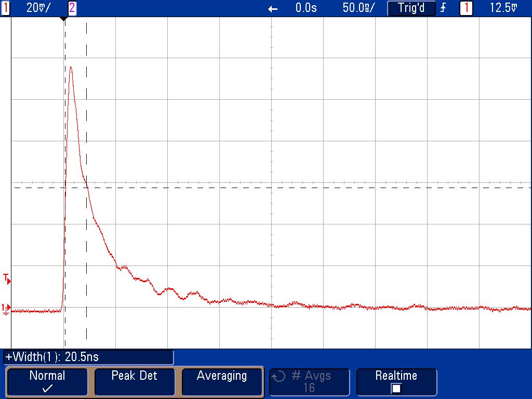Click the 0.0s delay time readout
This screenshot has width=532, height=399.
click(306, 8)
